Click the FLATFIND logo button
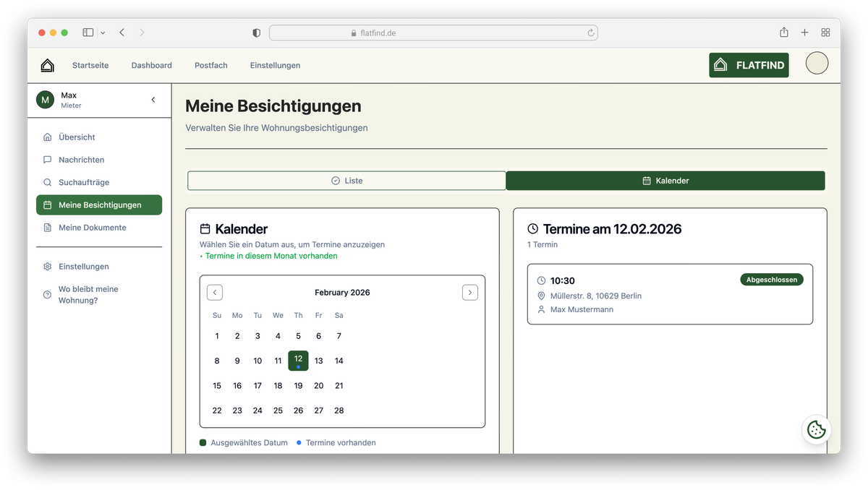The image size is (868, 490). pos(749,64)
